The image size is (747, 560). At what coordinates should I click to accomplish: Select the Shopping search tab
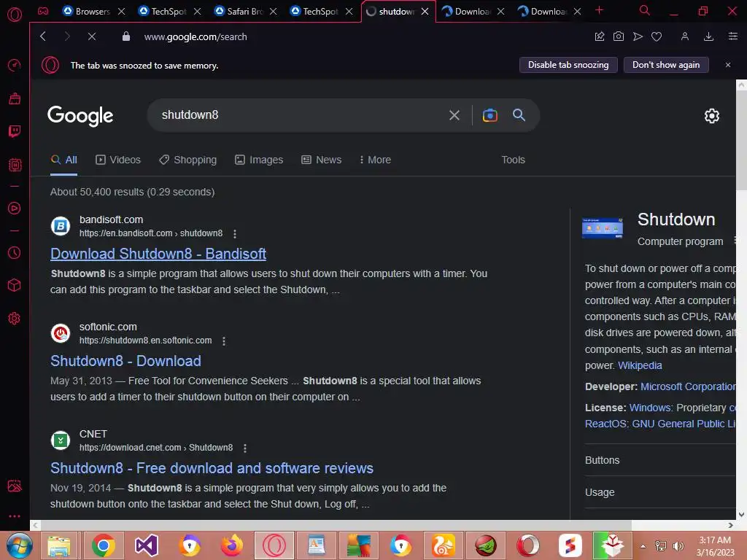tap(187, 160)
